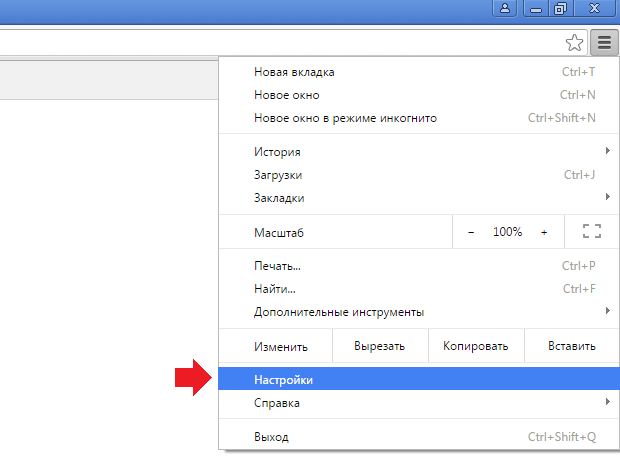Decrease zoom with the minus button
Image resolution: width=620 pixels, height=460 pixels.
(x=471, y=232)
